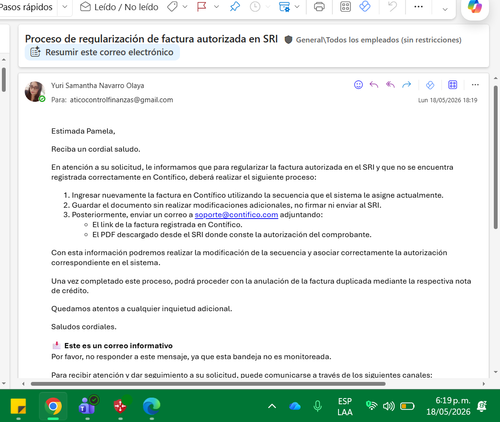Viewport: 500px width, 422px height.
Task: Click sender name Yuri Samantha Navarro Olaya
Action: pos(97,85)
